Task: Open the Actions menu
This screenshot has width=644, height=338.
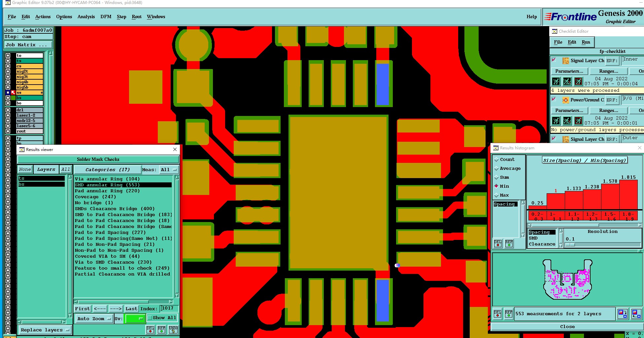Action: pos(43,17)
